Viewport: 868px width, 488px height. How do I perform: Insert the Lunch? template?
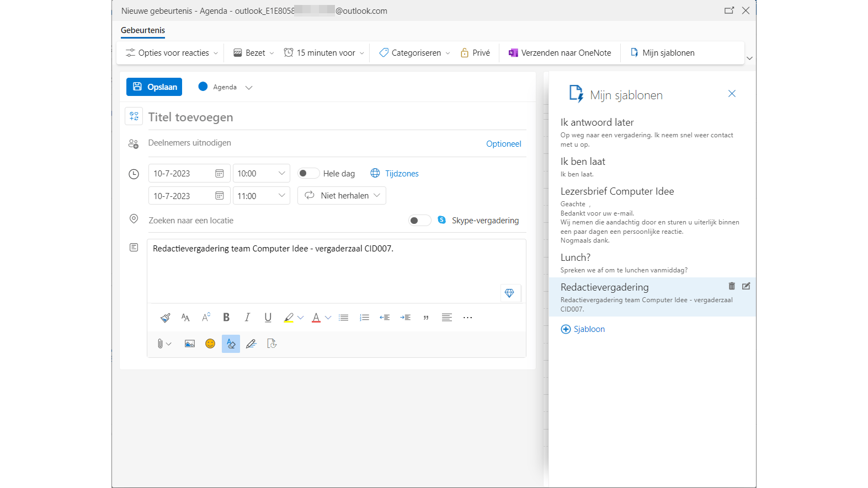click(652, 263)
